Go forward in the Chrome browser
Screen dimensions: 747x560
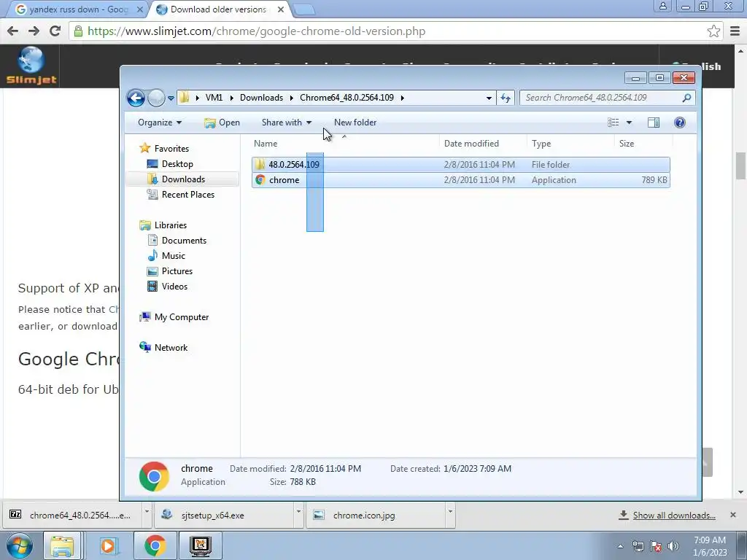pos(34,31)
